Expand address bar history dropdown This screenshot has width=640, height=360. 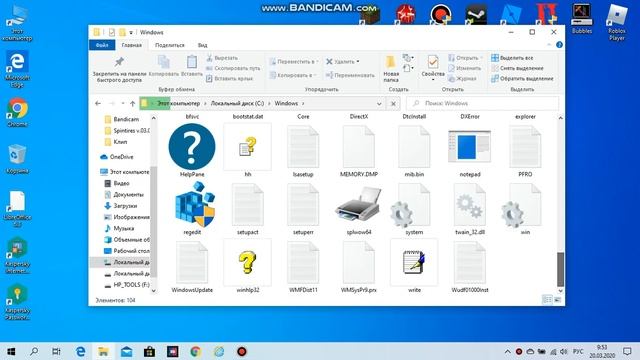click(379, 104)
